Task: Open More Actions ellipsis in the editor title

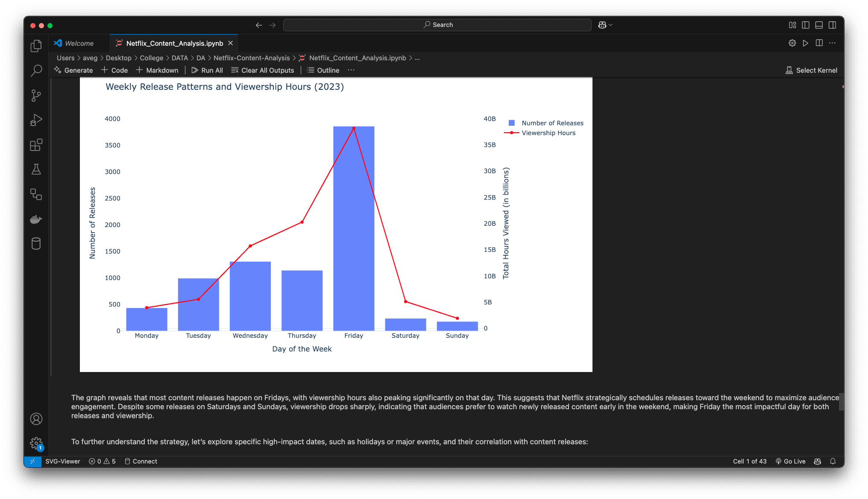Action: click(x=833, y=43)
